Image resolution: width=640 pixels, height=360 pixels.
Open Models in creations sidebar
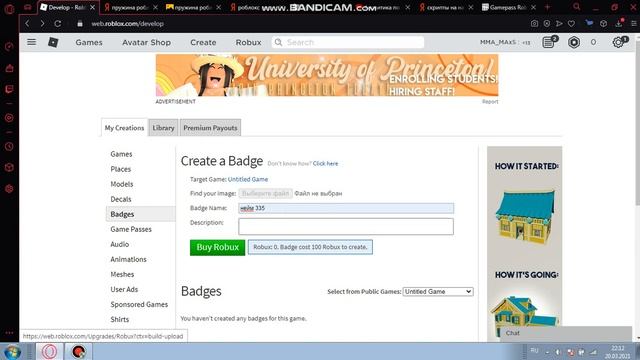point(122,184)
